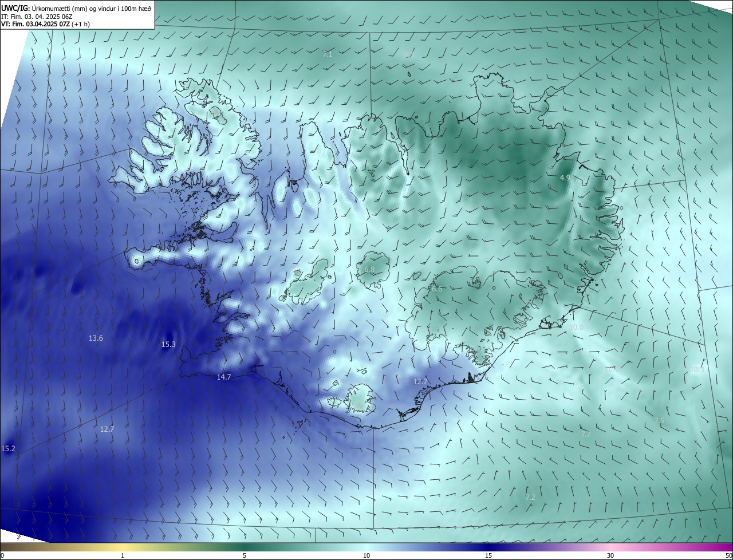Click the 30 tick on the color scale

click(x=610, y=555)
